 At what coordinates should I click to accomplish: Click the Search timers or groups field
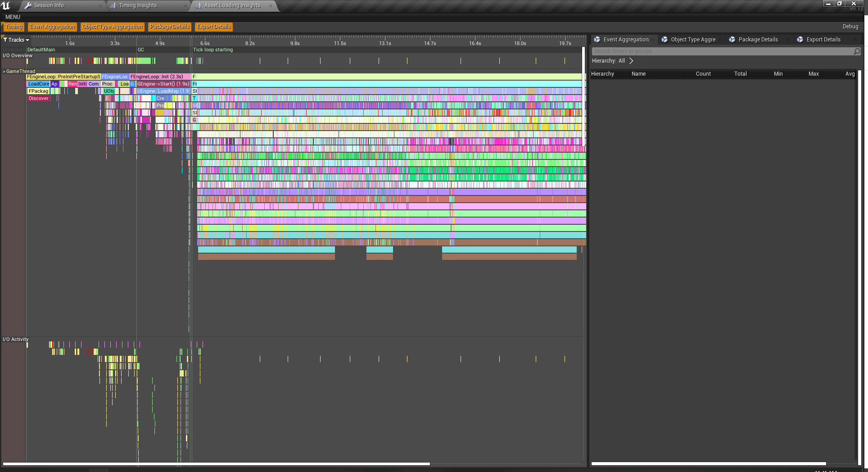coord(723,51)
